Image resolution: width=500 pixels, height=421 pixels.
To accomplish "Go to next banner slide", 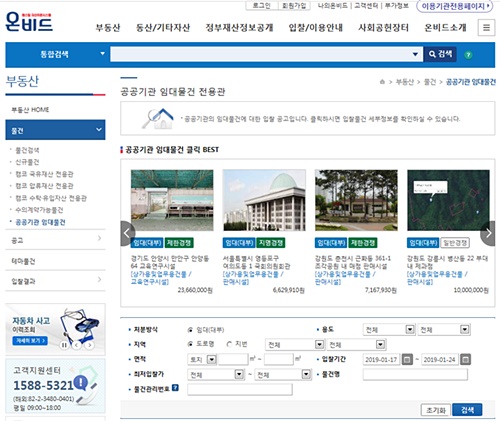I will point(89,345).
